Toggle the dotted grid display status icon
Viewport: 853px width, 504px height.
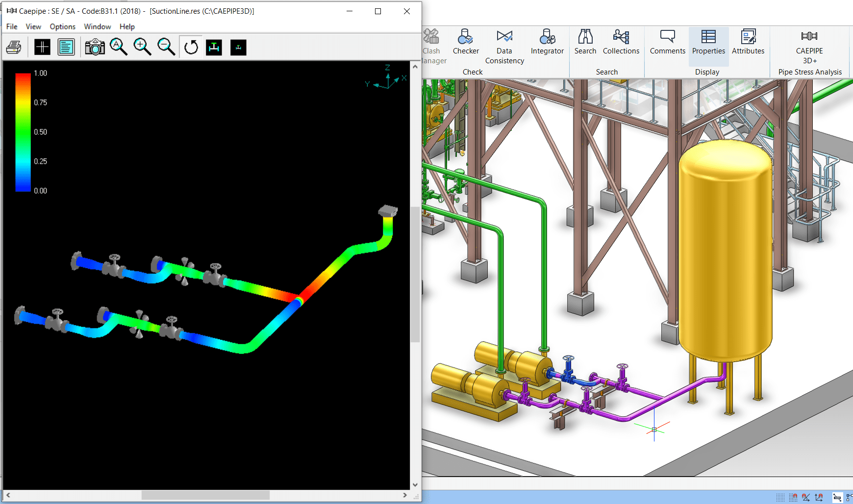[780, 497]
